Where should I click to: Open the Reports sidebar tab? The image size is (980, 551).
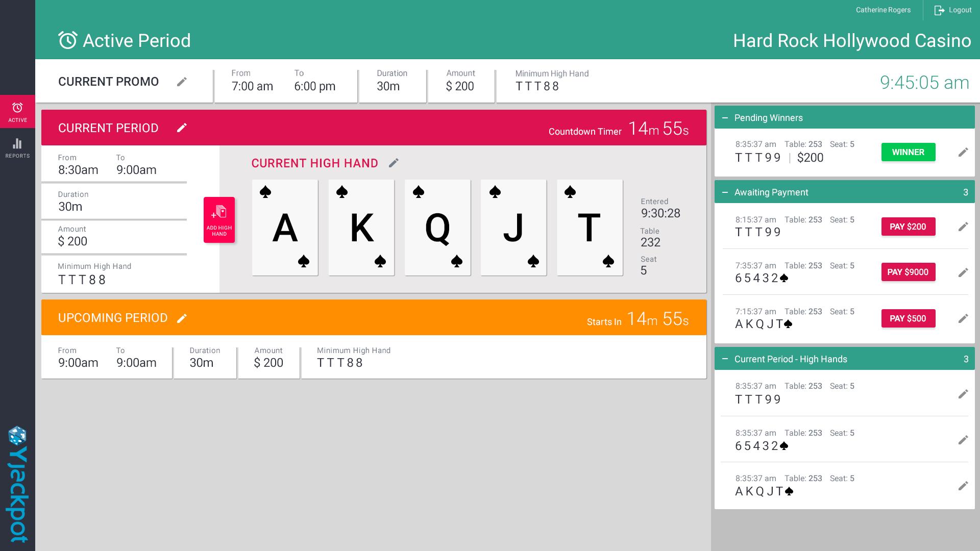pos(17,148)
